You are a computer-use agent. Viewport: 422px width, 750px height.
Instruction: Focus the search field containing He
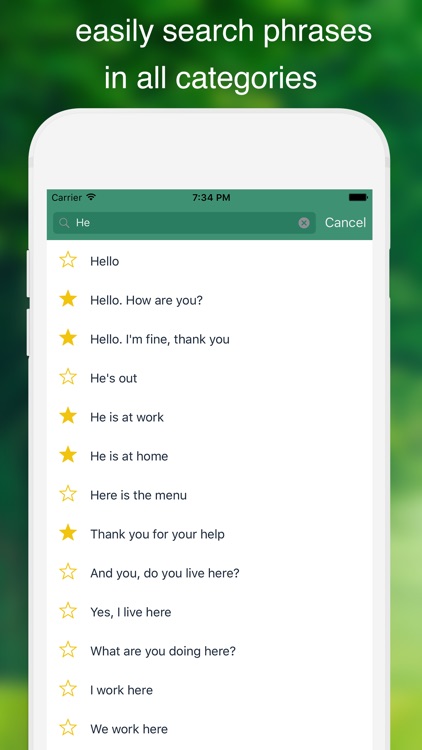tap(184, 223)
